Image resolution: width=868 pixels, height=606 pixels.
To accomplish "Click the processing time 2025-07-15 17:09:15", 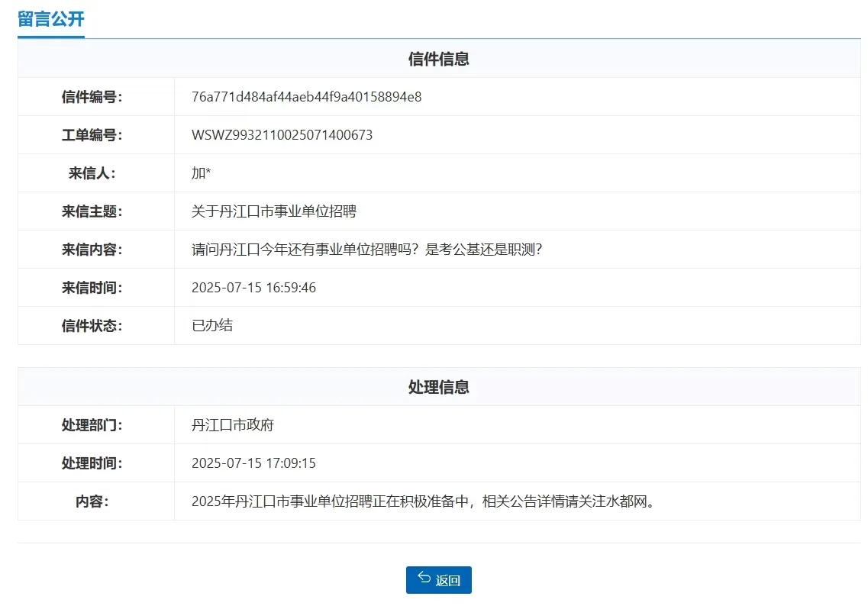I will pyautogui.click(x=253, y=463).
